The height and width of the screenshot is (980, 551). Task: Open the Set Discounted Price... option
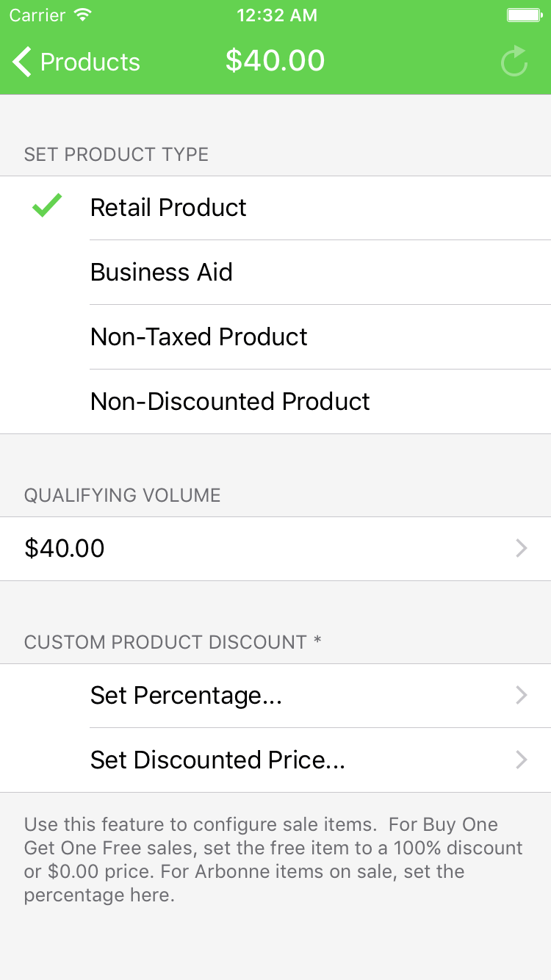tap(217, 760)
